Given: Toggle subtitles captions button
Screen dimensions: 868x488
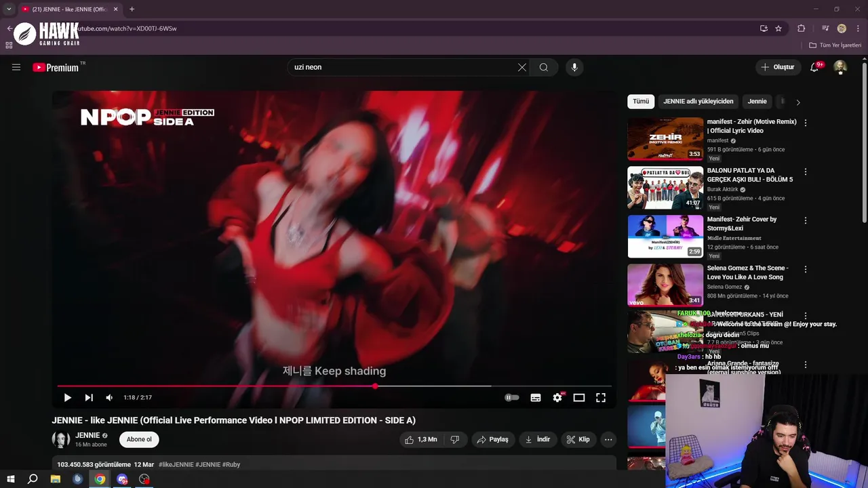Looking at the screenshot, I should [x=536, y=398].
